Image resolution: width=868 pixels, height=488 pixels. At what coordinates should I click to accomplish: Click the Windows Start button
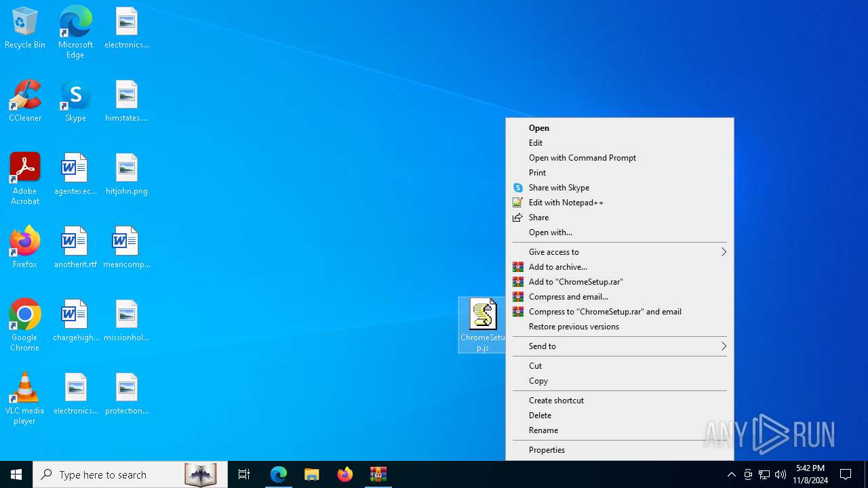[x=16, y=474]
